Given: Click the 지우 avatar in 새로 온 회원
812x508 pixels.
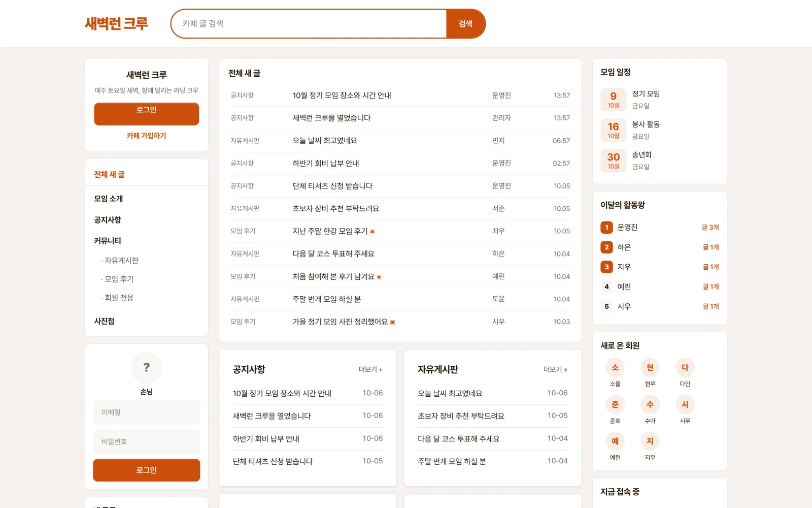Looking at the screenshot, I should [650, 441].
